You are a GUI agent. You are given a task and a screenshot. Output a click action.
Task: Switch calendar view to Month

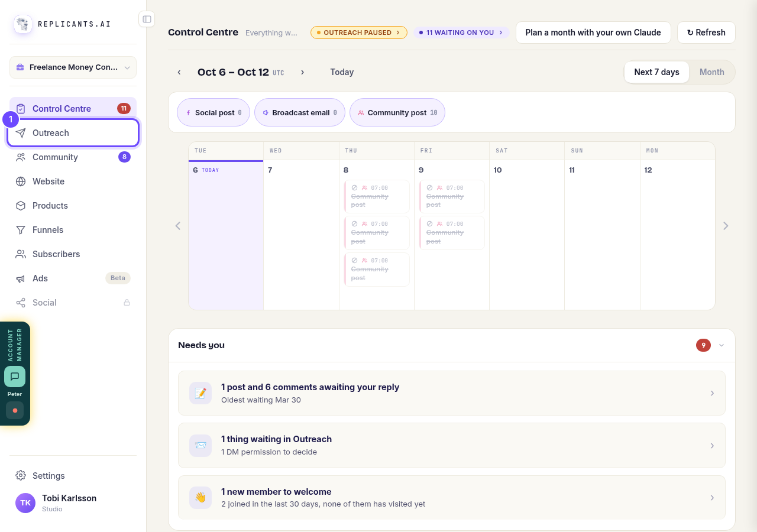[712, 72]
